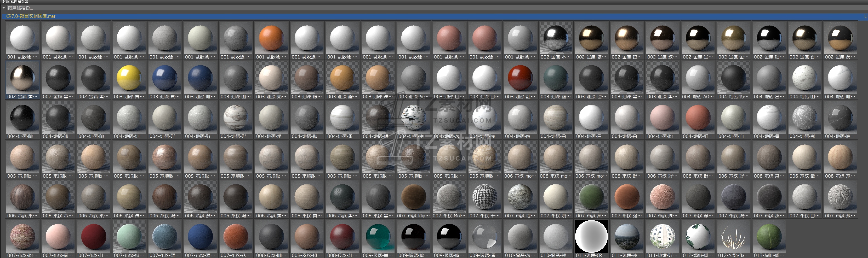The image size is (868, 258).
Task: Choose the 002 stainless steel metal material
Action: coord(555,38)
